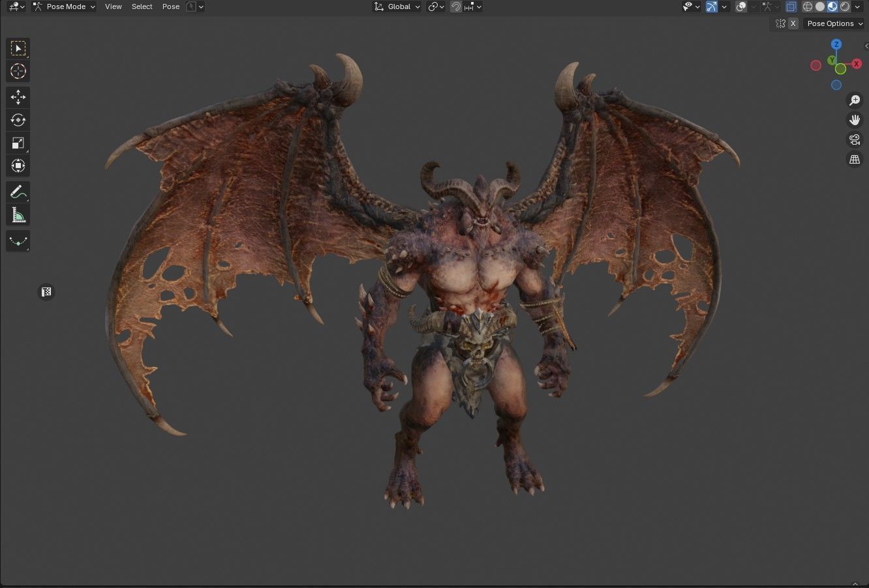The image size is (869, 588).
Task: Open the Global transform orientation dropdown
Action: coord(397,7)
